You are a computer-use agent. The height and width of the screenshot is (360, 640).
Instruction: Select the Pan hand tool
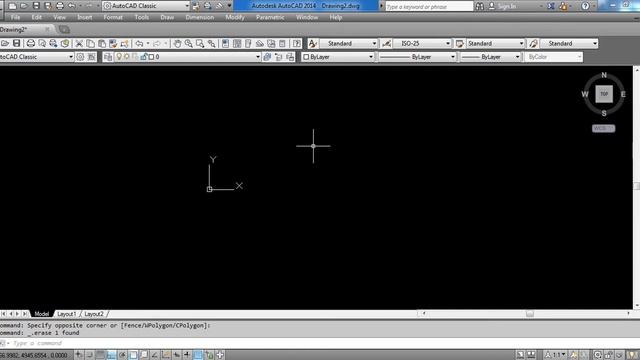tap(177, 43)
